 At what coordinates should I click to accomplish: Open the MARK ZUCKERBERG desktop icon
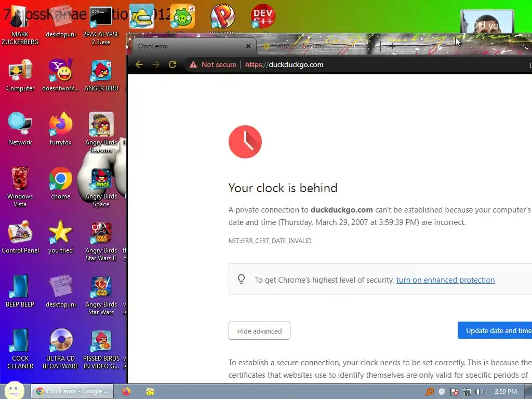[20, 25]
